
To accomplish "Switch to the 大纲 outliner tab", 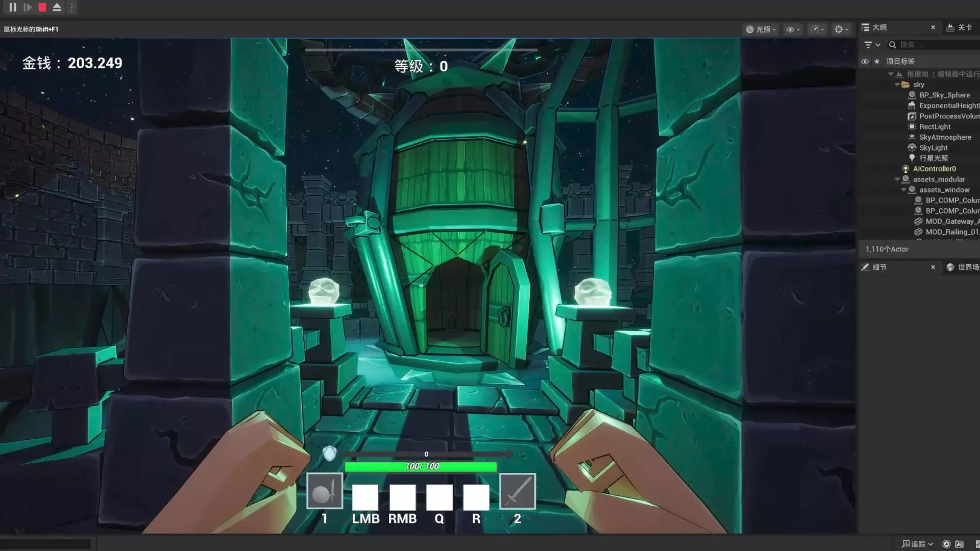I will [879, 28].
